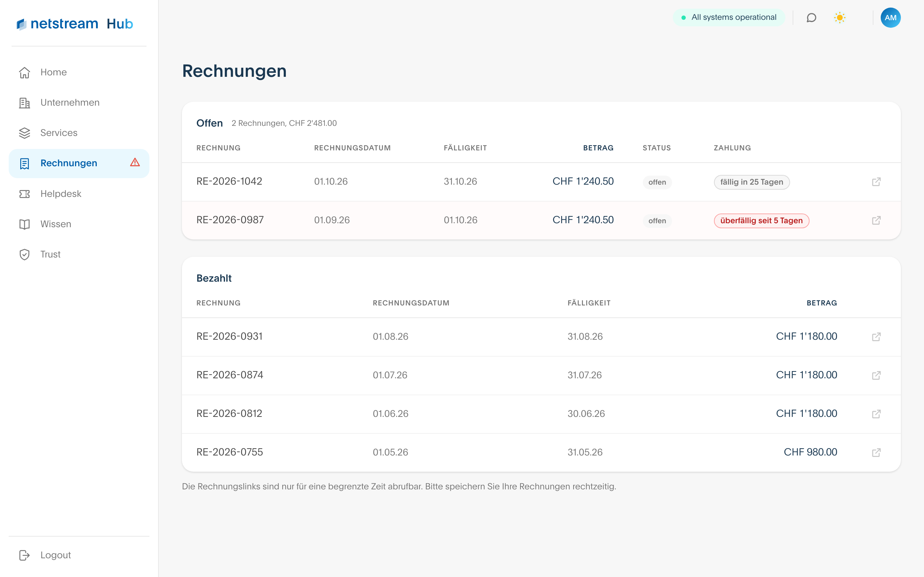Toggle light mode with sun icon

click(840, 18)
